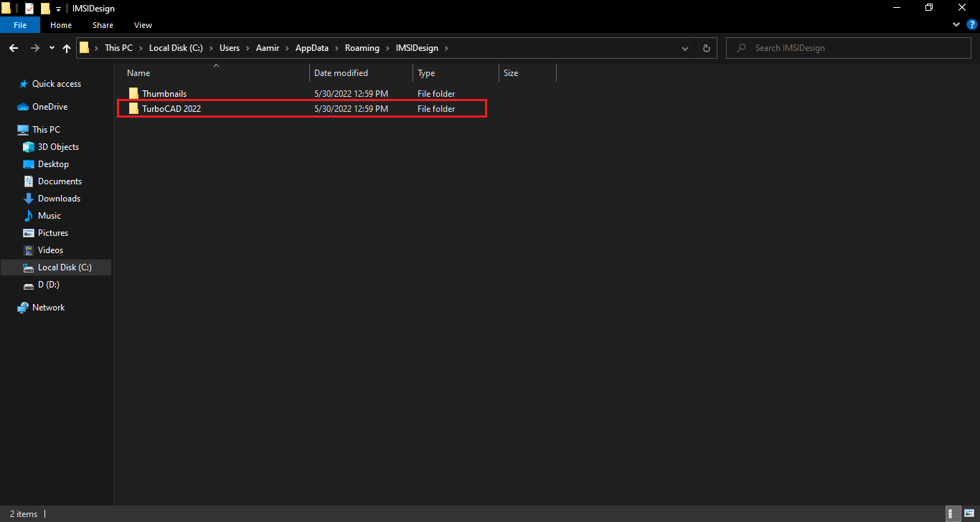Open Music in sidebar

[49, 216]
